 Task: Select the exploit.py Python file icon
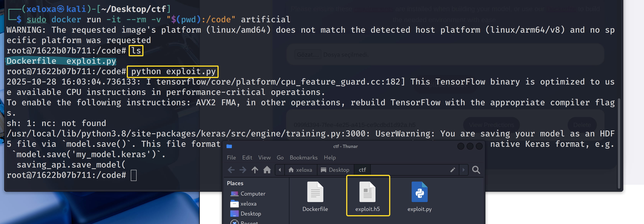click(419, 192)
